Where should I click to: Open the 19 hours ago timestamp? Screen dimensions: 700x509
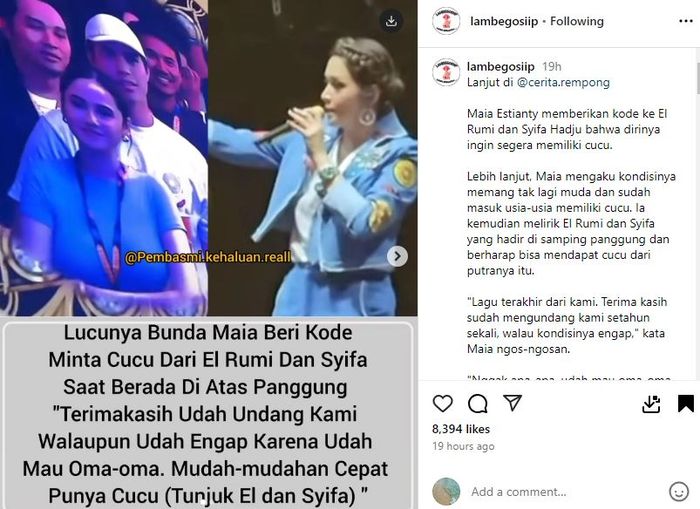463,446
